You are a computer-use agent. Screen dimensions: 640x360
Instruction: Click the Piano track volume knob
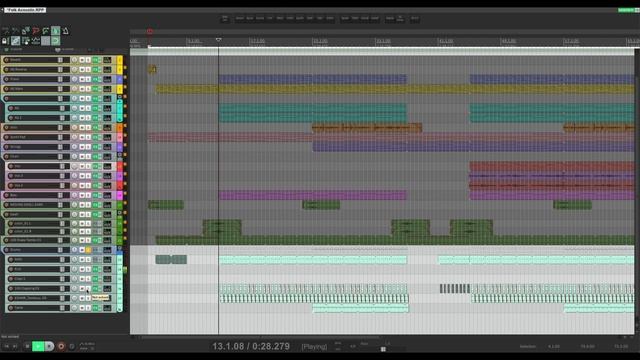coord(74,79)
